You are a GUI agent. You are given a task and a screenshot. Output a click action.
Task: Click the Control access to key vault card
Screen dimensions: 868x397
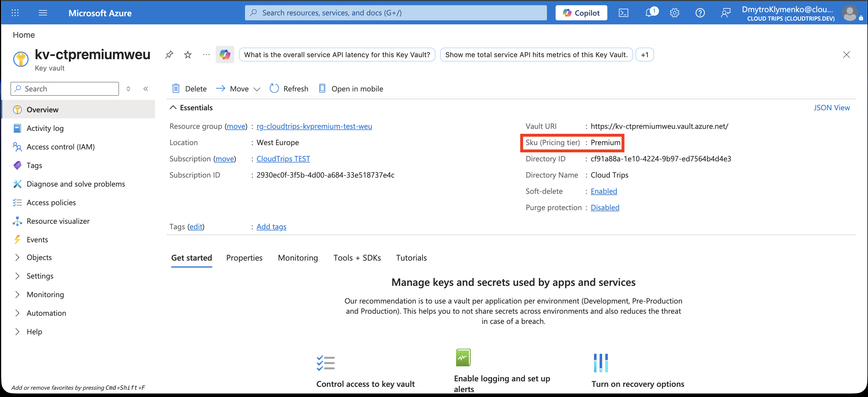(365, 371)
